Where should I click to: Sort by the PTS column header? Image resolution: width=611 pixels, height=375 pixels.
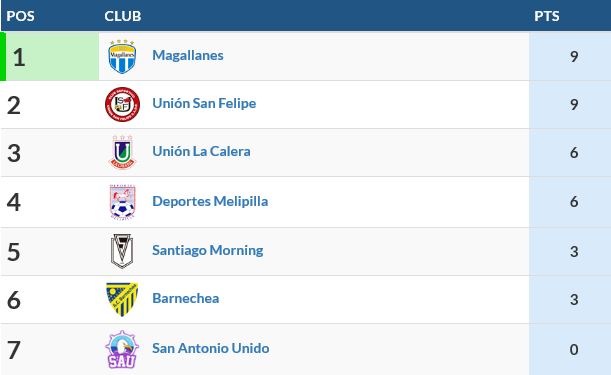pos(547,16)
